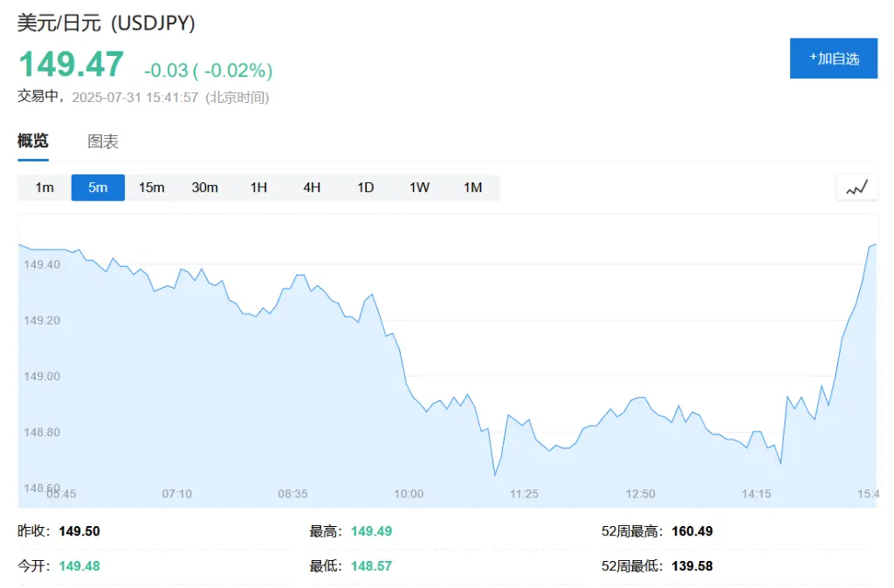Click the 149.47 current price
894x588 pixels.
point(72,65)
